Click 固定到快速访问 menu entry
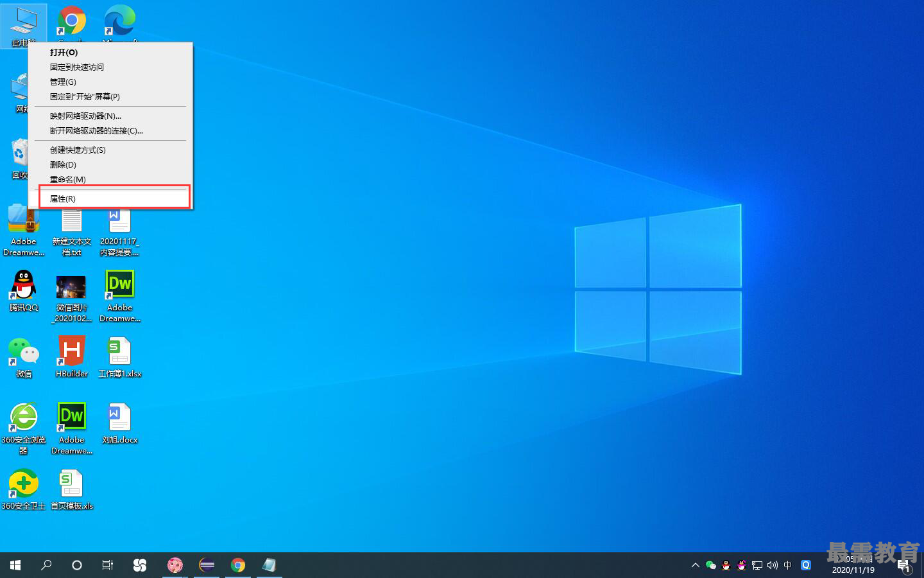Image resolution: width=924 pixels, height=578 pixels. pyautogui.click(x=110, y=67)
